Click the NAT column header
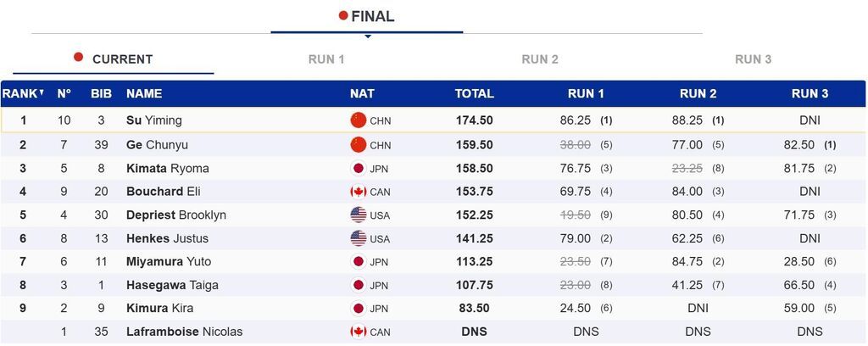Image resolution: width=868 pixels, height=346 pixels. (x=362, y=93)
